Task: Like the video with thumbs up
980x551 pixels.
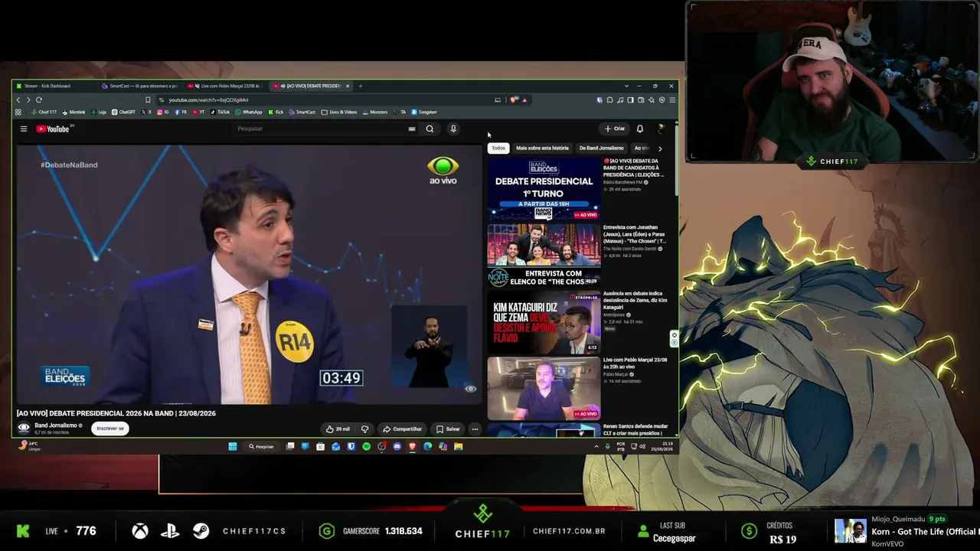Action: click(338, 429)
